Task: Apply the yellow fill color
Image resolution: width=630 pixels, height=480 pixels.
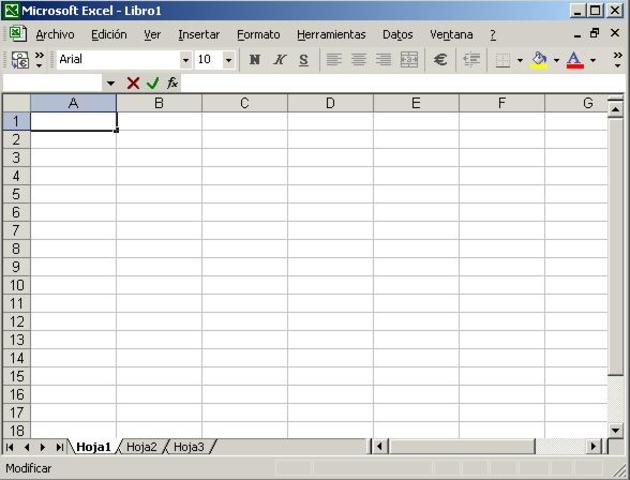Action: 539,60
